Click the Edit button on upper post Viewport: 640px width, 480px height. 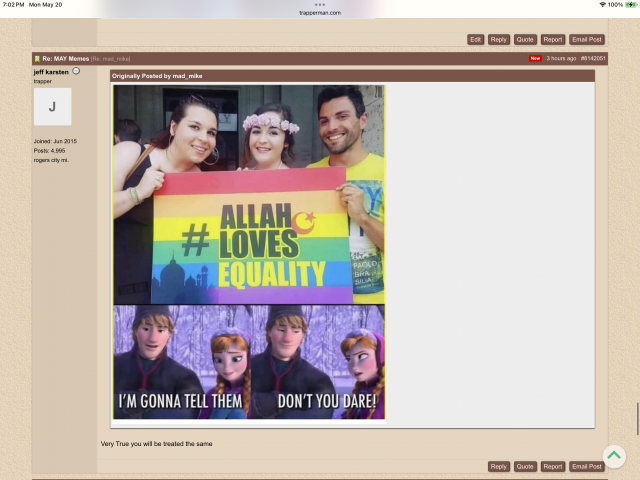tap(476, 40)
